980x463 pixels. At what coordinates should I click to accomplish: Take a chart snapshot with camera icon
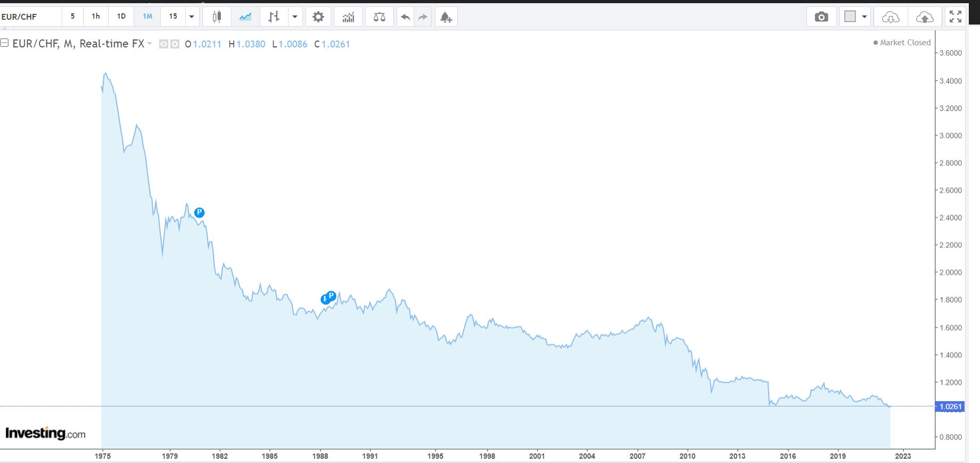821,17
